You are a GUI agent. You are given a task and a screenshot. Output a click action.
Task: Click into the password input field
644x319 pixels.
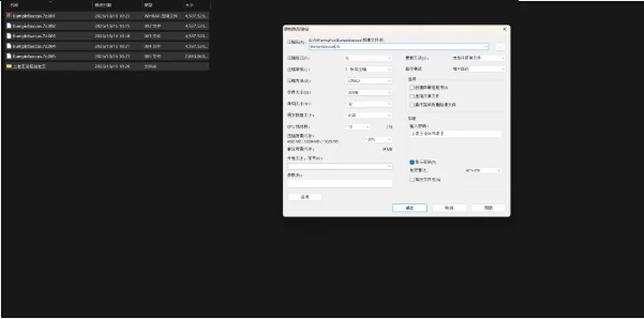455,134
